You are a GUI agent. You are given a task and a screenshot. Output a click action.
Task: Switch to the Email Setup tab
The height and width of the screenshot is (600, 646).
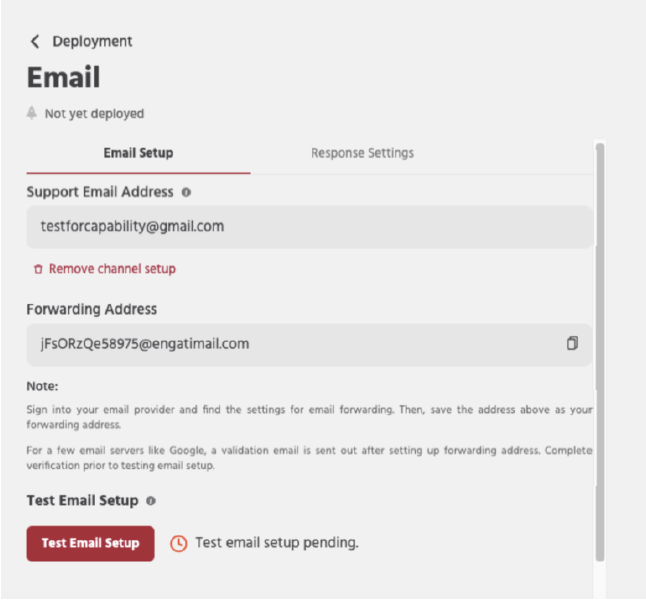point(138,153)
